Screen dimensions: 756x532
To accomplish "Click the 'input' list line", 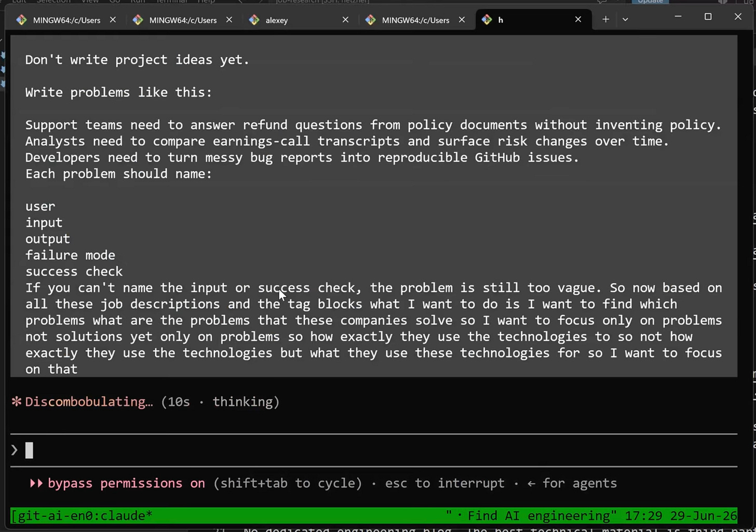I will 44,223.
